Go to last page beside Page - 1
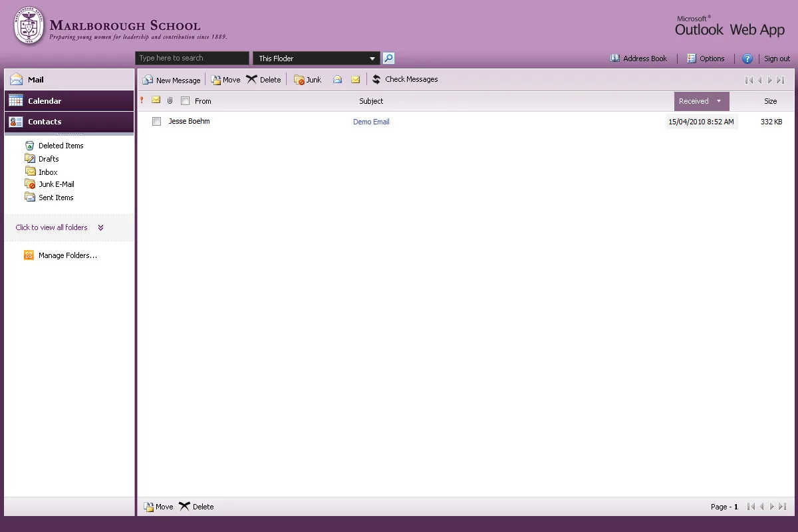Viewport: 798px width, 532px height. (783, 507)
